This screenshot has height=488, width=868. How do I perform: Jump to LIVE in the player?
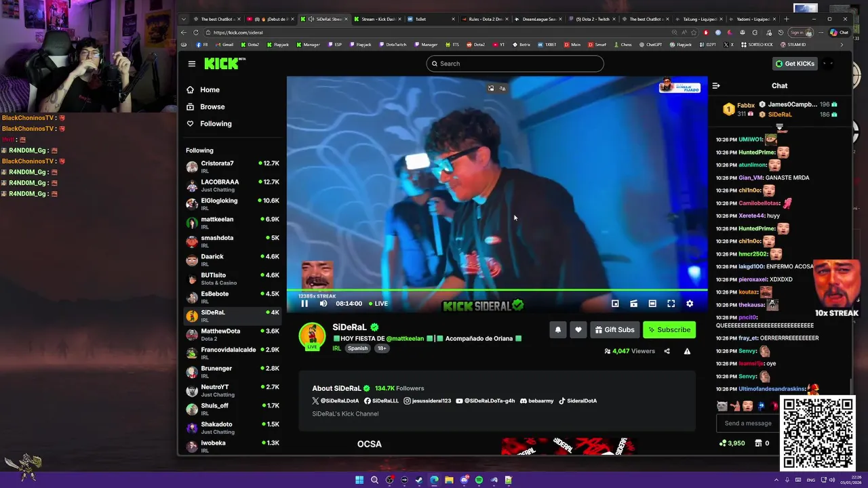tap(378, 304)
